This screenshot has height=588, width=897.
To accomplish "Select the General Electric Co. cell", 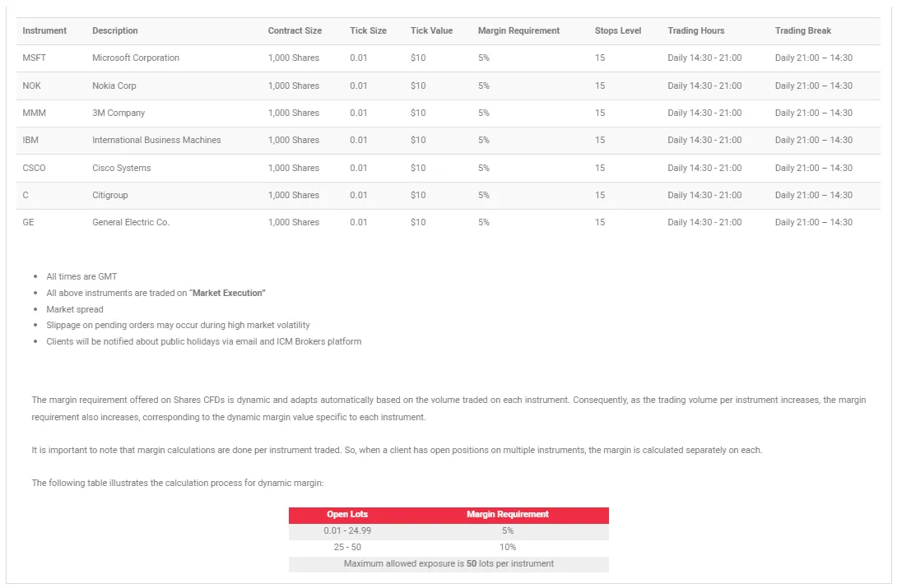I will [131, 222].
